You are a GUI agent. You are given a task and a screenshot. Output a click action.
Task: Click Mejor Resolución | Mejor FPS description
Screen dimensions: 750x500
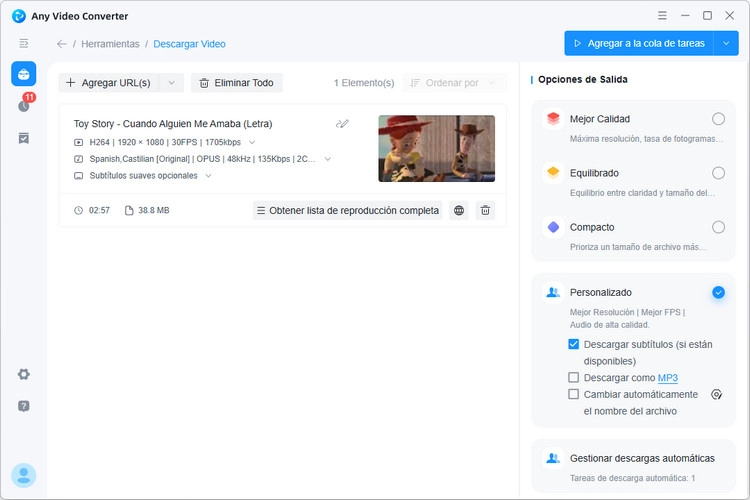[627, 318]
